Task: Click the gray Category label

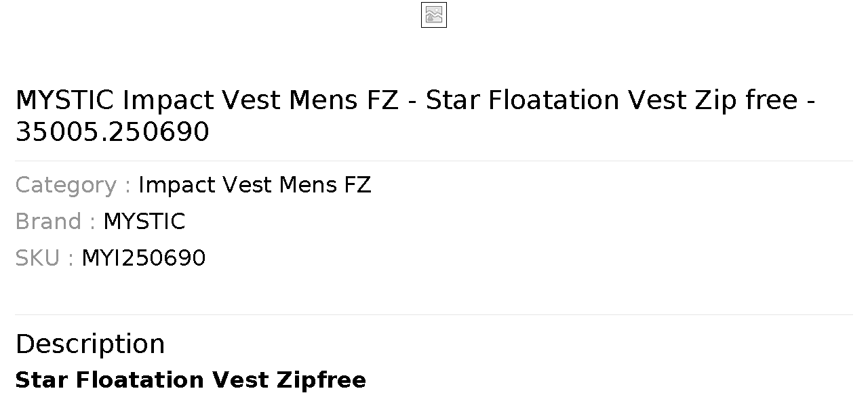Action: 73,185
